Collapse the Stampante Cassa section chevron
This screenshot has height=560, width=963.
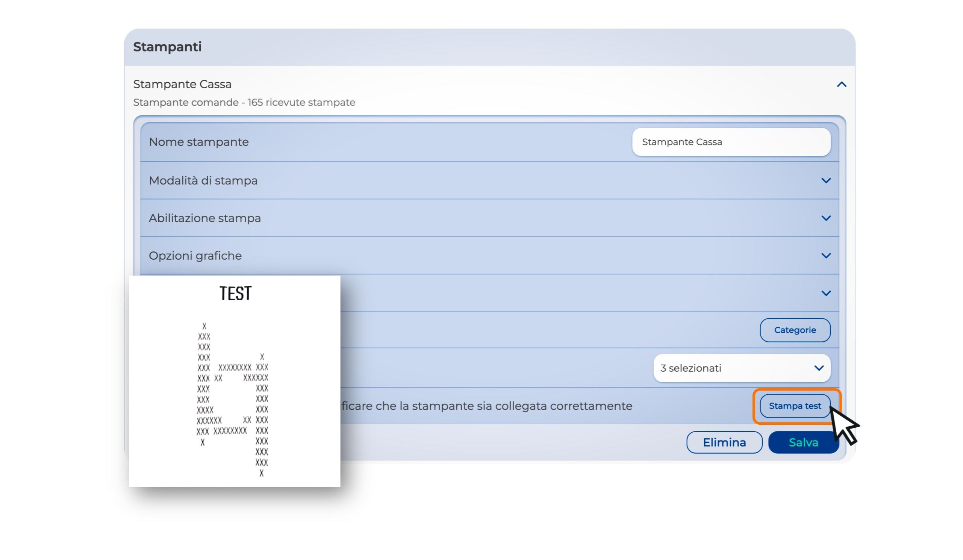point(841,85)
